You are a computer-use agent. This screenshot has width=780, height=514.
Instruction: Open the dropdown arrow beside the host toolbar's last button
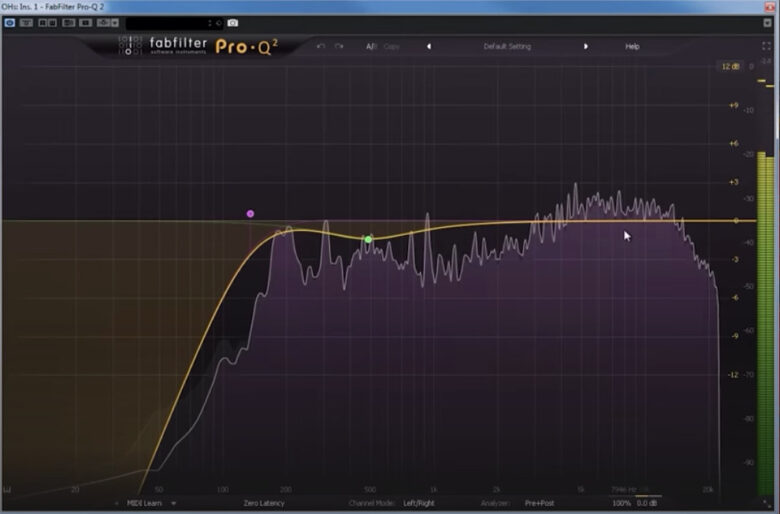point(115,23)
